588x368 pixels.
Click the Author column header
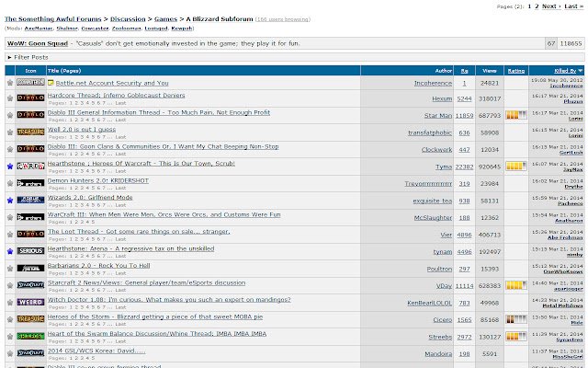443,71
